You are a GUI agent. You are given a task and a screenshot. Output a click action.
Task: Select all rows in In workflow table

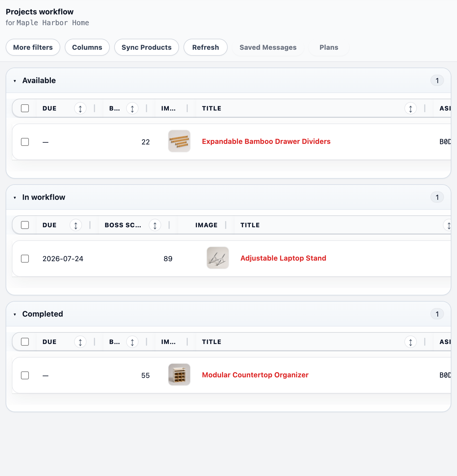(x=25, y=225)
